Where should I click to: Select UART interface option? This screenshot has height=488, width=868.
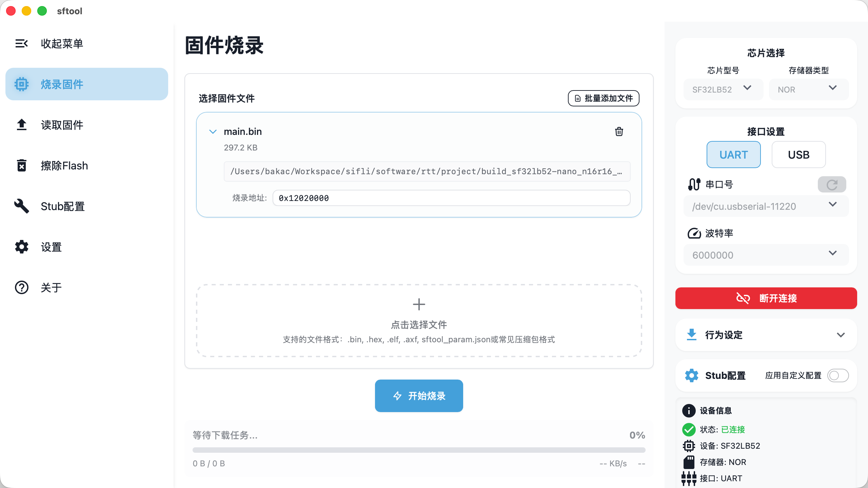pos(733,155)
